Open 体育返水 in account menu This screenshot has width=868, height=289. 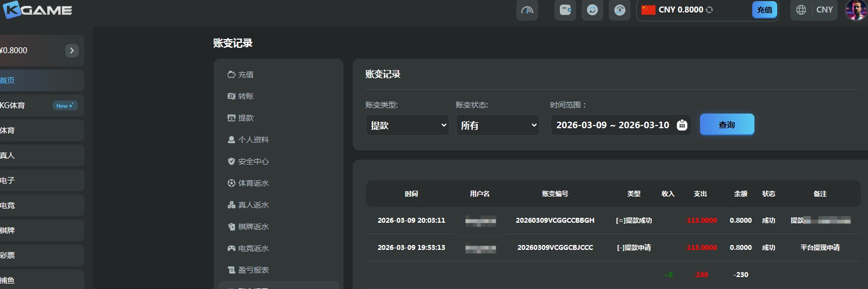[253, 183]
